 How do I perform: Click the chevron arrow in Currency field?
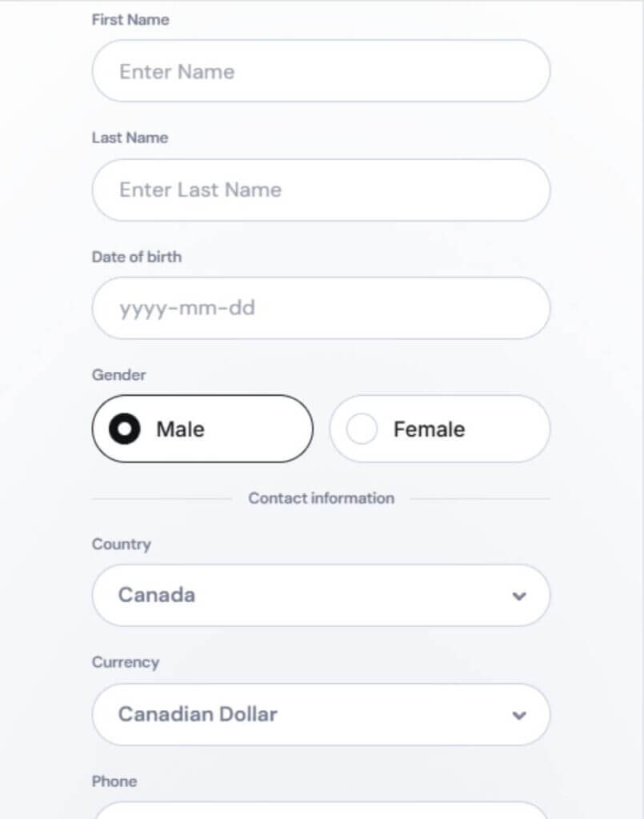click(x=519, y=715)
